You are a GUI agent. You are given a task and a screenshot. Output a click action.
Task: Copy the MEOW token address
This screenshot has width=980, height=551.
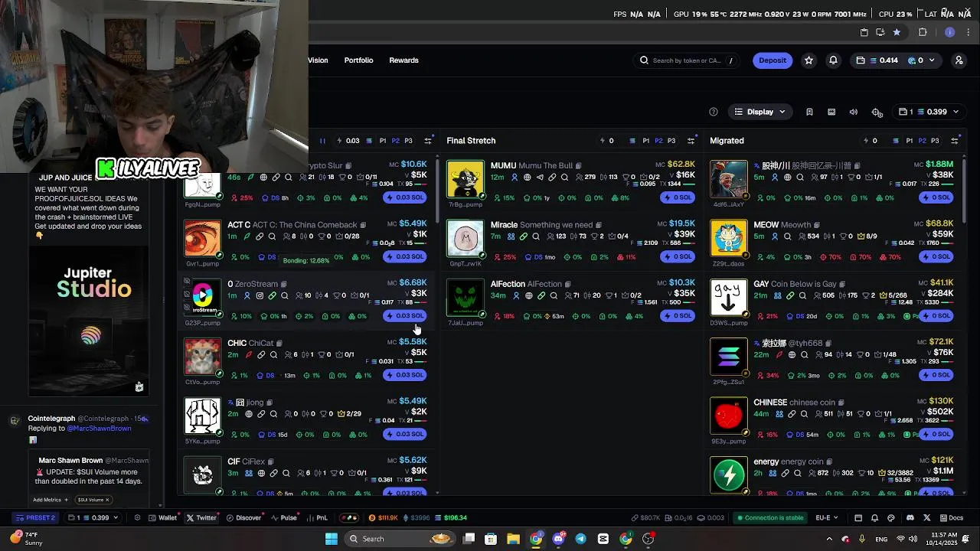[817, 225]
